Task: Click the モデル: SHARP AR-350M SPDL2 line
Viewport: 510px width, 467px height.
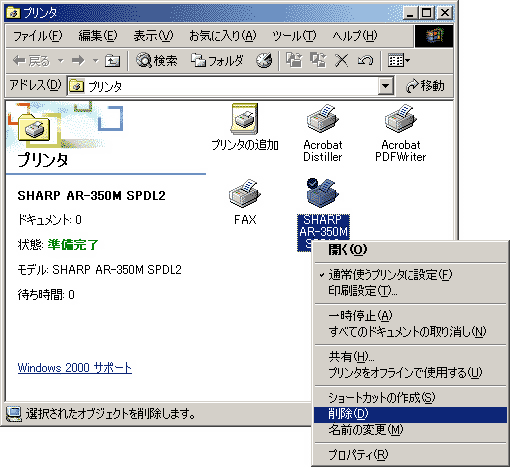Action: click(99, 270)
